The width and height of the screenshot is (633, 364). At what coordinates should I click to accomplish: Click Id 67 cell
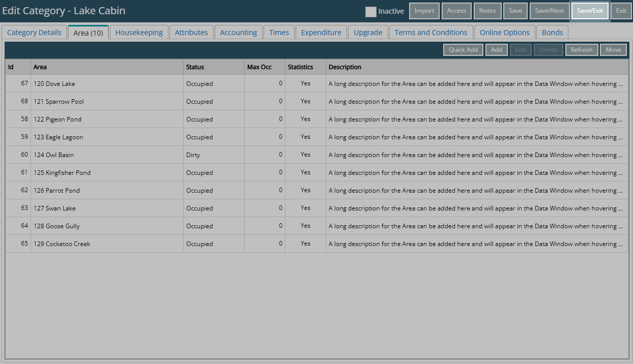tap(18, 83)
